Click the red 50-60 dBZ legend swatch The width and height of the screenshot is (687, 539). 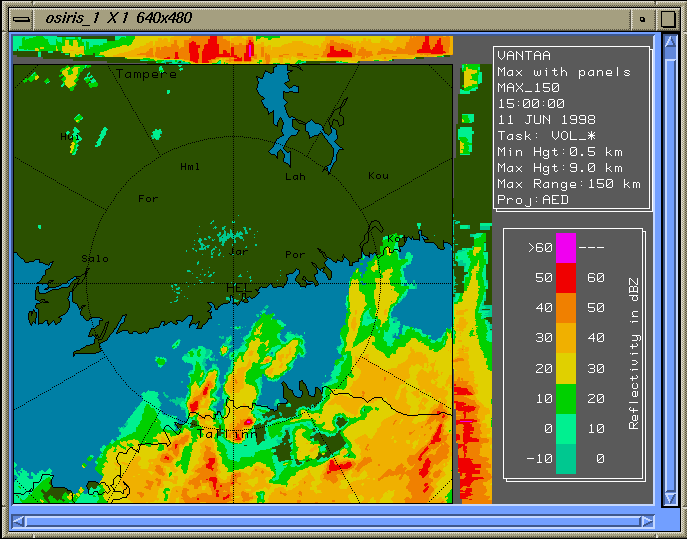tap(566, 277)
